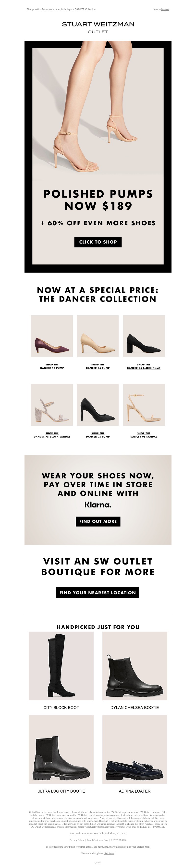Open the Privacy Policy footer link
This screenshot has height=868, width=196.
77,840
